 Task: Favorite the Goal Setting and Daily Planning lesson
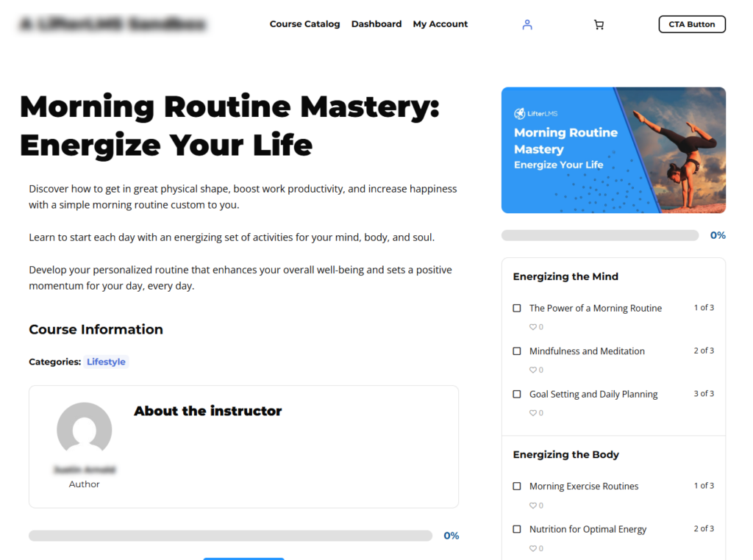point(532,413)
